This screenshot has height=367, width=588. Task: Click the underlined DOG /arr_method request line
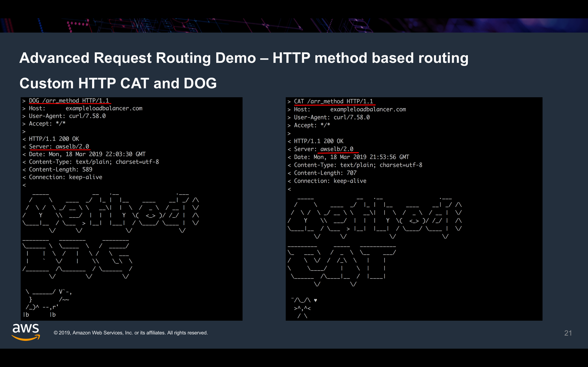[x=69, y=101]
